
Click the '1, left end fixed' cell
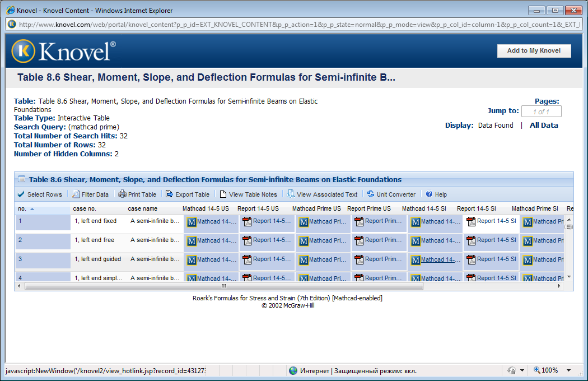click(96, 221)
